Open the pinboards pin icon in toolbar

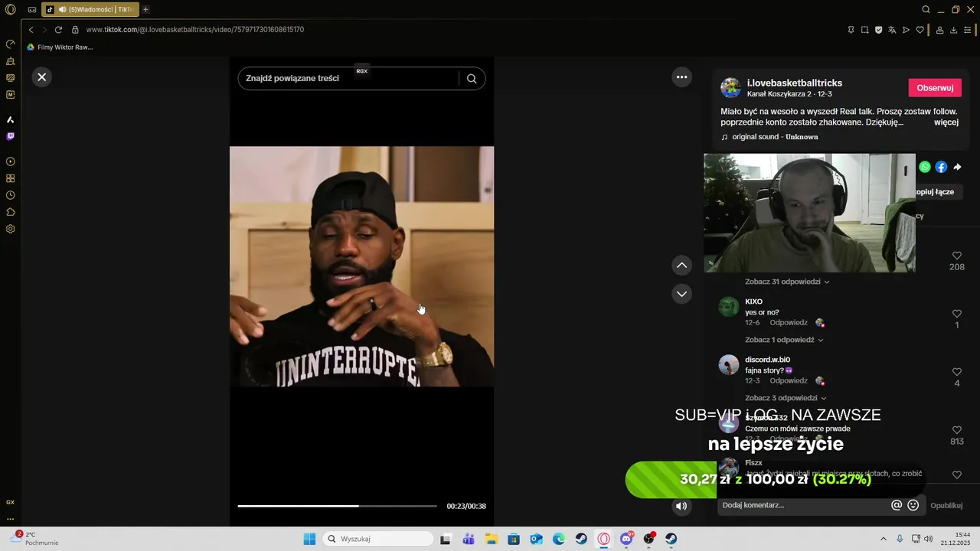(x=851, y=30)
